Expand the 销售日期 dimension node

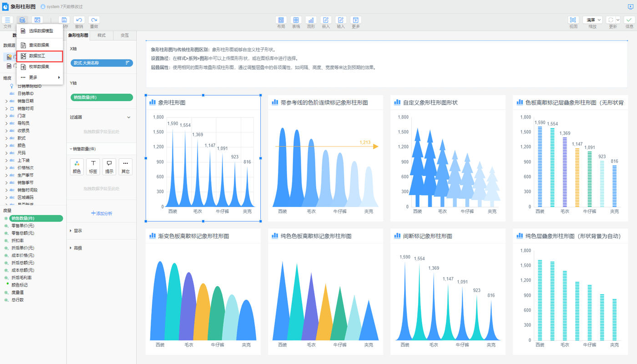pos(6,101)
